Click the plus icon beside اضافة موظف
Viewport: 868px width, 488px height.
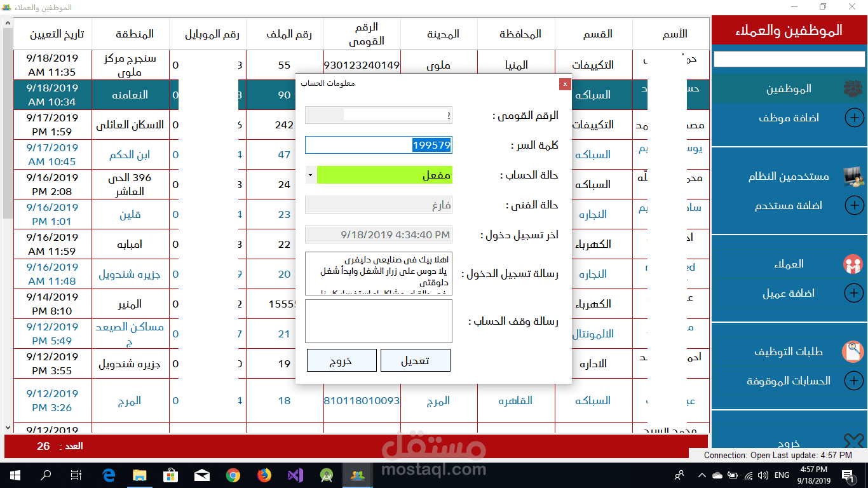tap(854, 118)
